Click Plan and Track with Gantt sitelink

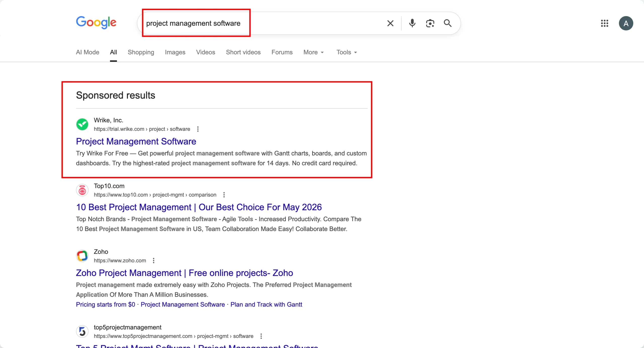pos(266,304)
